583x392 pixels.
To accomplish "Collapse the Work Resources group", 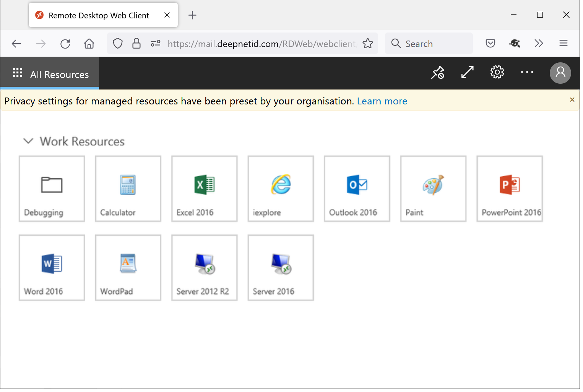I will tap(28, 141).
